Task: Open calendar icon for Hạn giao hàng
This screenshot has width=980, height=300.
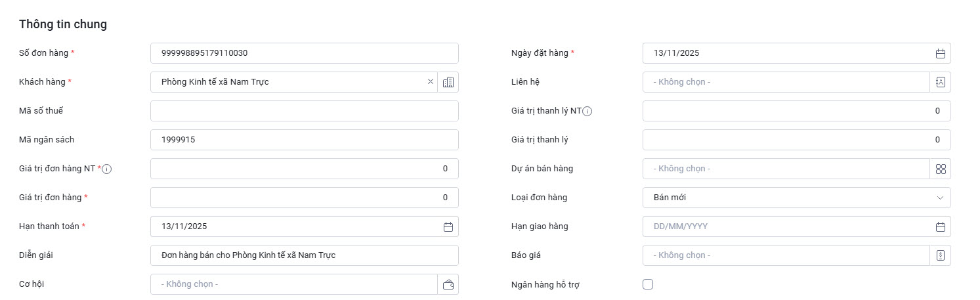Action: [x=940, y=226]
